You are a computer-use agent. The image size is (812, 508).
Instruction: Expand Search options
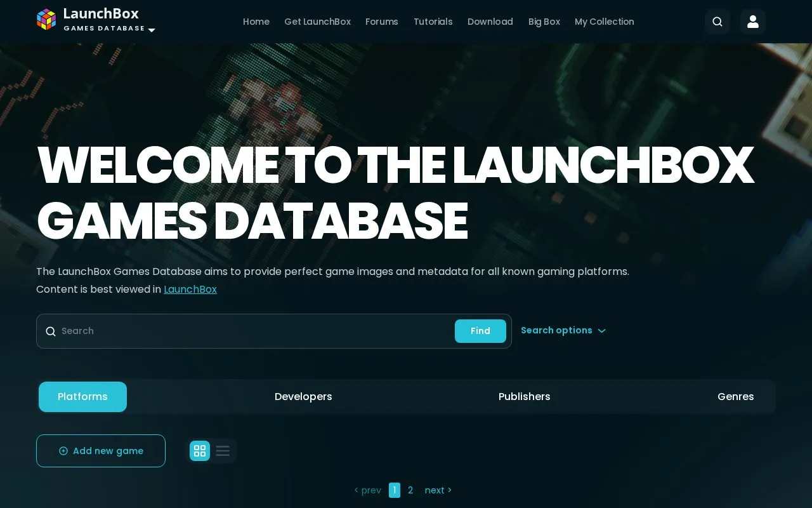click(x=563, y=330)
